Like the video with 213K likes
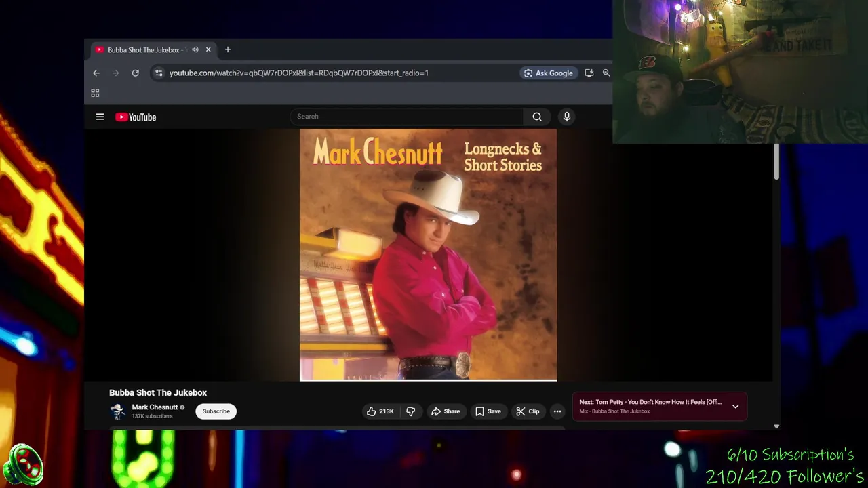Image resolution: width=868 pixels, height=488 pixels. coord(380,411)
